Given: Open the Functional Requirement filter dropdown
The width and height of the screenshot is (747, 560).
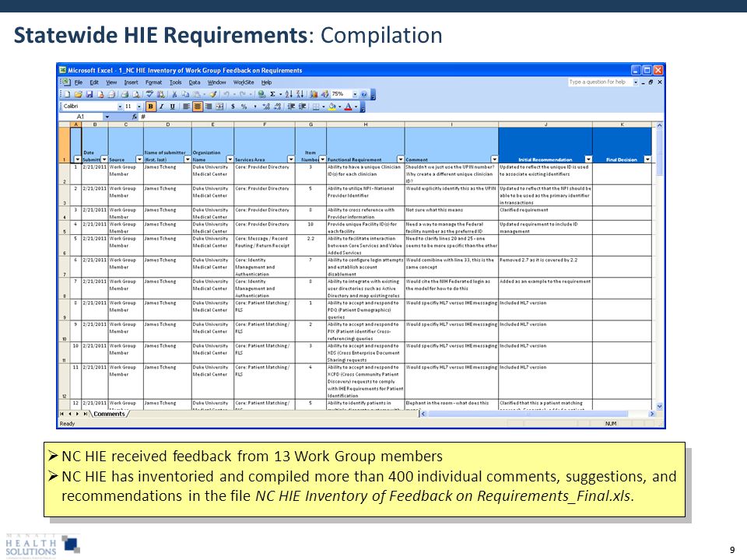Looking at the screenshot, I should point(400,159).
